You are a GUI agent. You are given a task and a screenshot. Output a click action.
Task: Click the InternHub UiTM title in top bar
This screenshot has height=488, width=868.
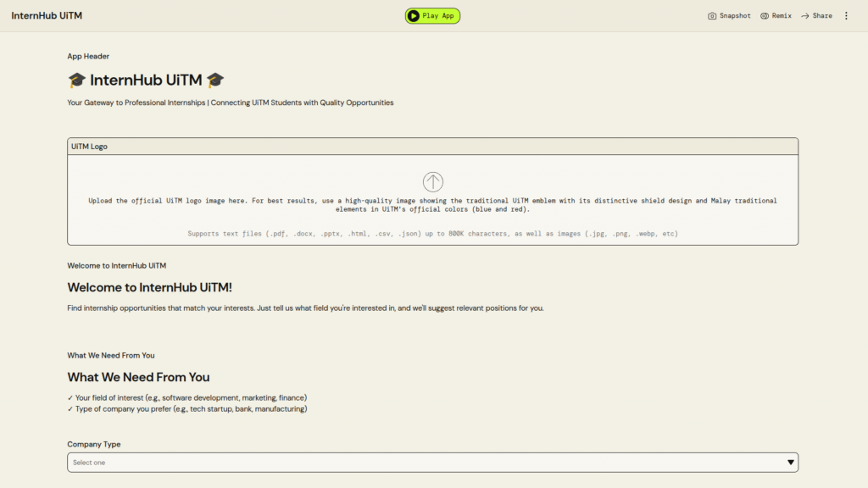[47, 16]
